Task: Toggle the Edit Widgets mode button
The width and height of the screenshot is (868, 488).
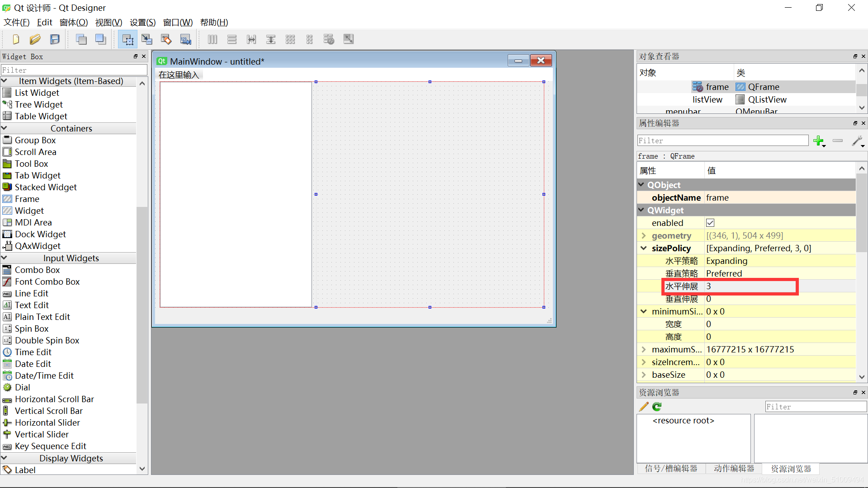Action: point(127,39)
